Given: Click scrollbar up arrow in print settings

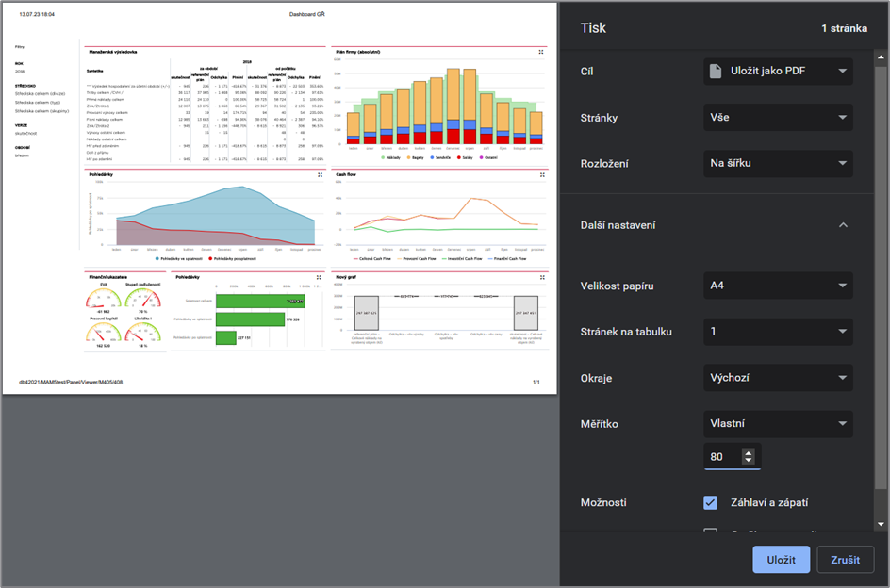Looking at the screenshot, I should pyautogui.click(x=881, y=57).
